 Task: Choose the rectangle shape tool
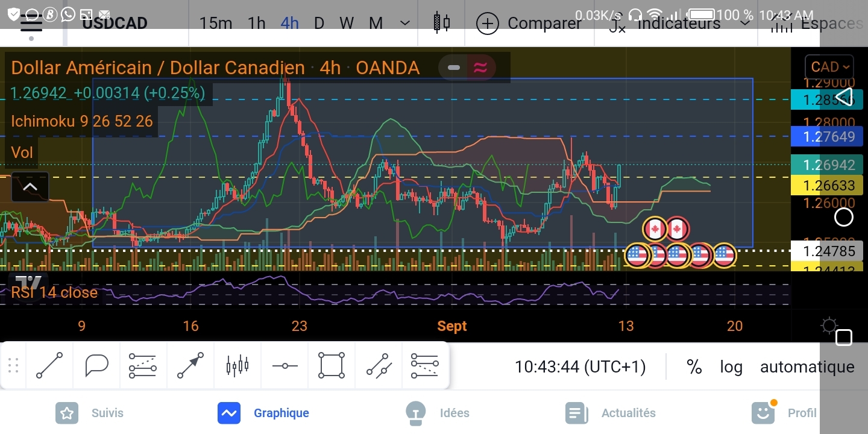click(332, 365)
